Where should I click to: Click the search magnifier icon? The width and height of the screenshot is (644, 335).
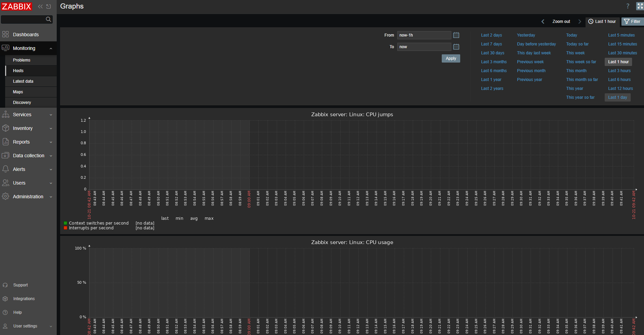click(x=49, y=19)
